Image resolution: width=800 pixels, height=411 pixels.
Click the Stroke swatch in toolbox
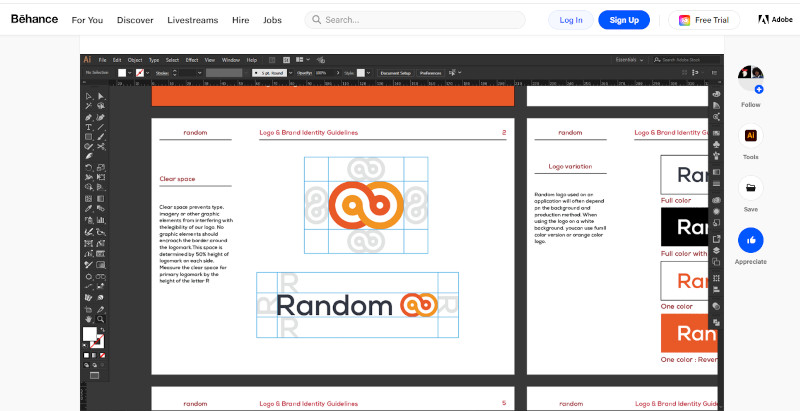(97, 341)
